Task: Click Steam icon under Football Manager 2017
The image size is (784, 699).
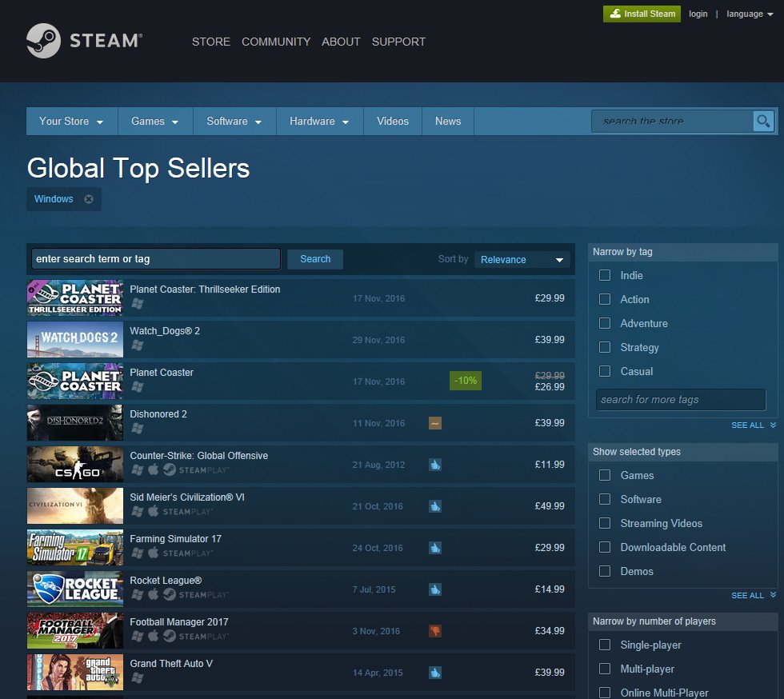Action: tap(170, 636)
